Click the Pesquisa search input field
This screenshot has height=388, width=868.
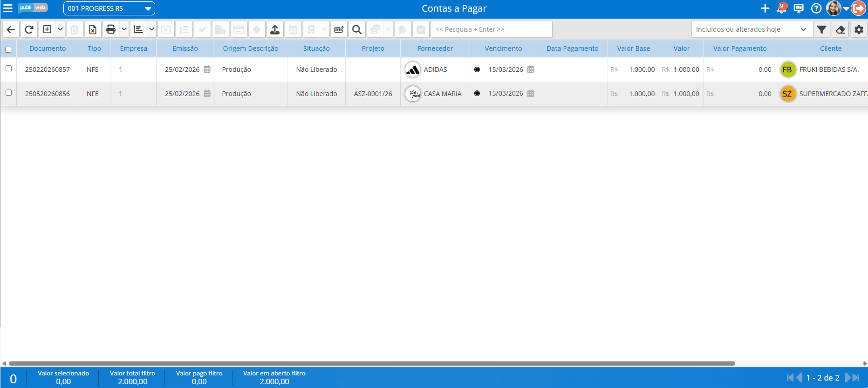pos(491,29)
